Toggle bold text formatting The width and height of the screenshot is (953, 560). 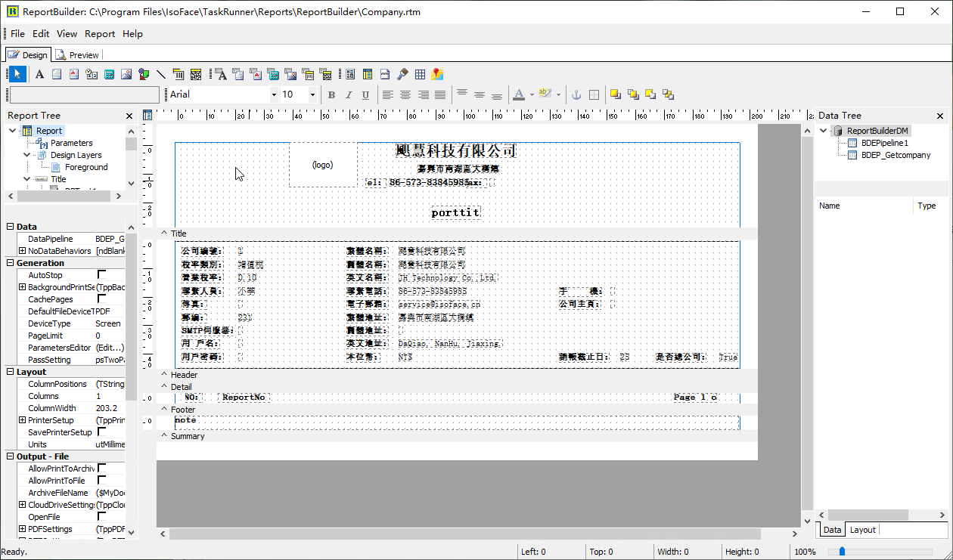331,94
